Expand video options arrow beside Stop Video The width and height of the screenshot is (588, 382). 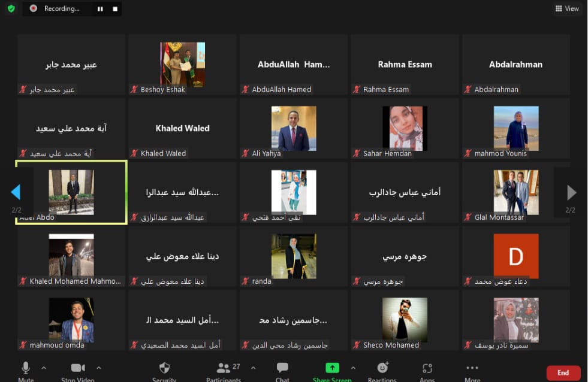pos(99,367)
